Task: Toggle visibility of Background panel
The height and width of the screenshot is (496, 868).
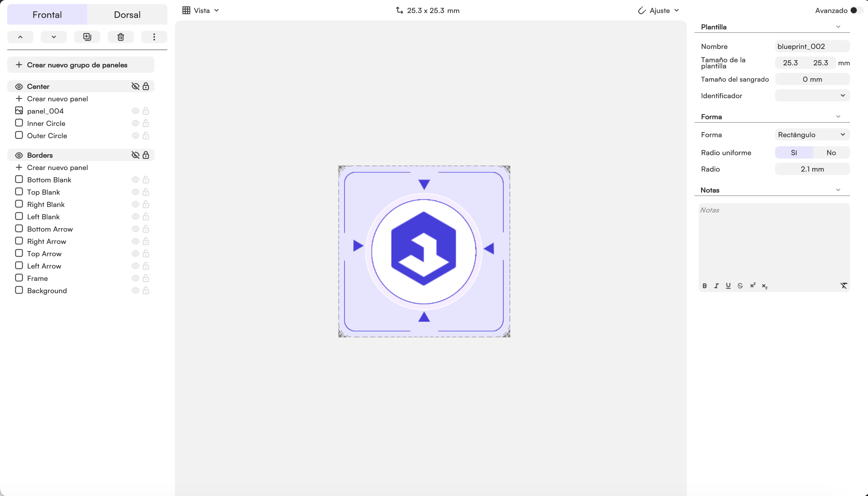Action: click(x=136, y=290)
